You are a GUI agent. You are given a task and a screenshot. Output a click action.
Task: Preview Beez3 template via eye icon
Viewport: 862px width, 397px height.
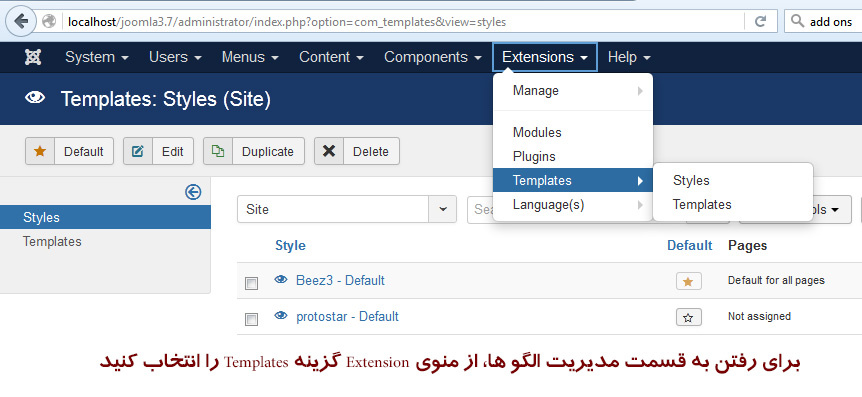[x=281, y=280]
